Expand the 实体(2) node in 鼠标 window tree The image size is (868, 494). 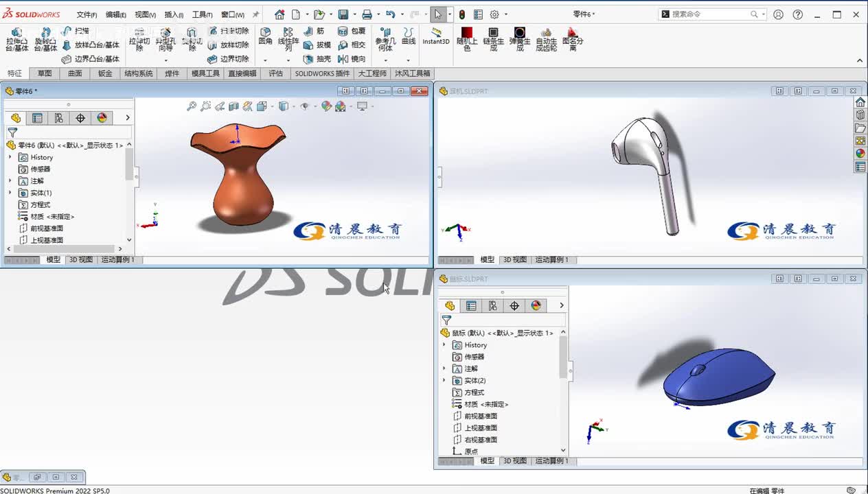[x=444, y=381]
